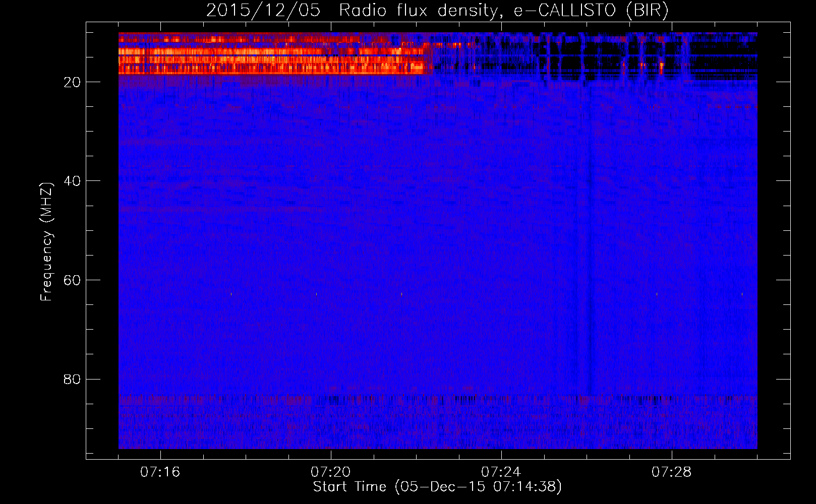Click the 07:28 time tick label
Viewport: 816px width, 504px height.
coord(671,472)
